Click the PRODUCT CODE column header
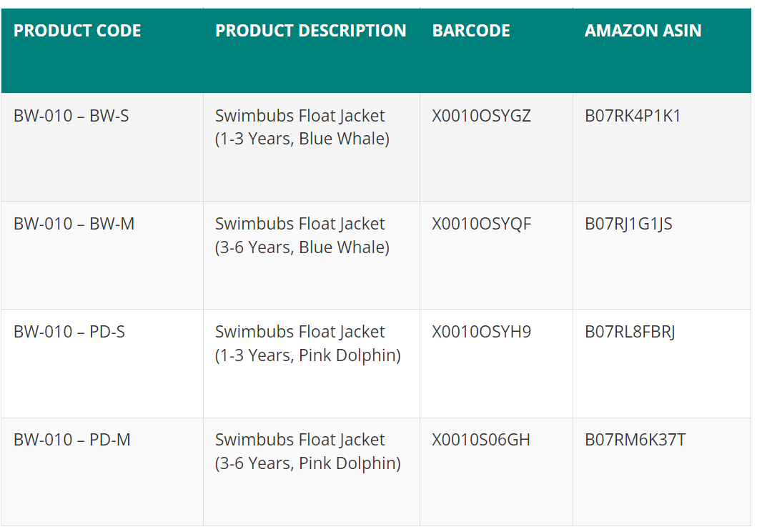 tap(77, 31)
